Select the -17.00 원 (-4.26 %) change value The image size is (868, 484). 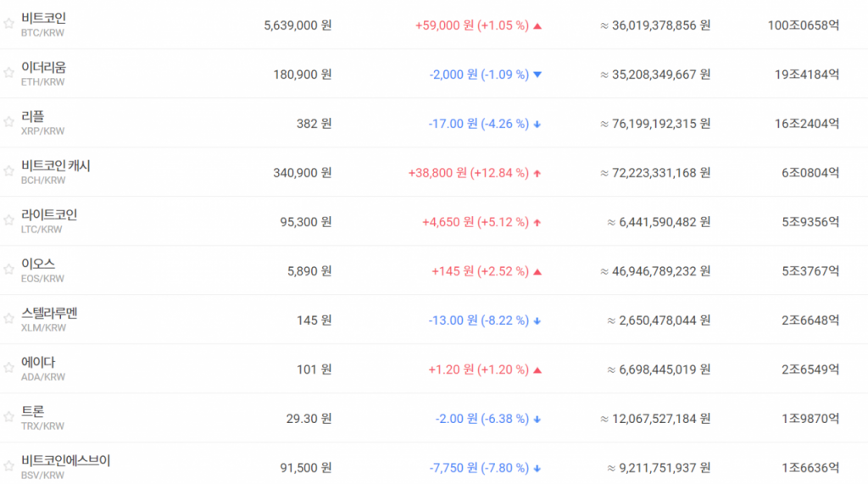point(478,124)
